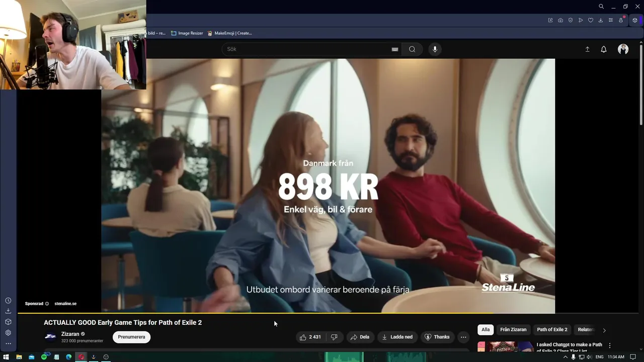644x362 pixels.
Task: Open browser downloads from the address-bar toolbar
Action: click(x=601, y=20)
